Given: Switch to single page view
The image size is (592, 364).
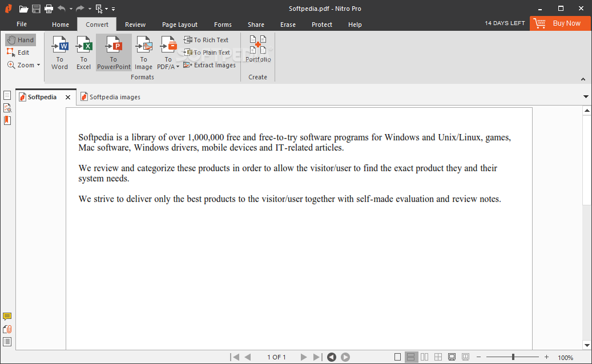Looking at the screenshot, I should click(x=397, y=357).
